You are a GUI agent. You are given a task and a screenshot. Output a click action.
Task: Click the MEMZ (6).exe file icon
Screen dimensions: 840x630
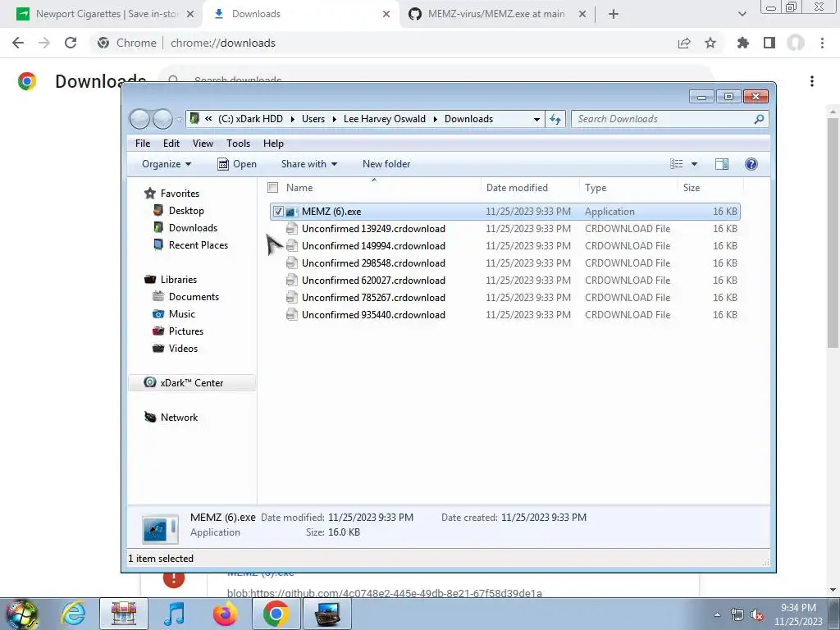291,212
